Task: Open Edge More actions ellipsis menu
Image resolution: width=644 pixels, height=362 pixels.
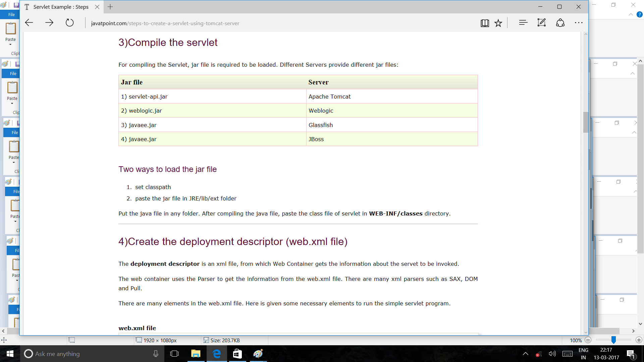Action: 579,23
